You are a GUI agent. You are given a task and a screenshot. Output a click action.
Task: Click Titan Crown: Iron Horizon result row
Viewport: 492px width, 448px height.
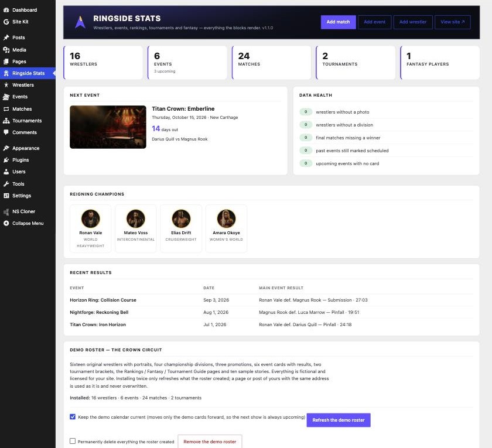coord(271,324)
